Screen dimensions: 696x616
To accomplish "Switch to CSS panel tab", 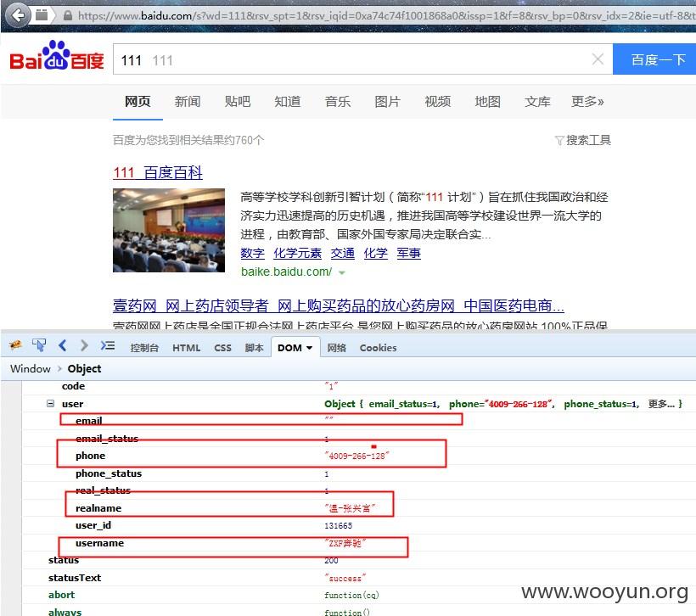I will [x=223, y=348].
